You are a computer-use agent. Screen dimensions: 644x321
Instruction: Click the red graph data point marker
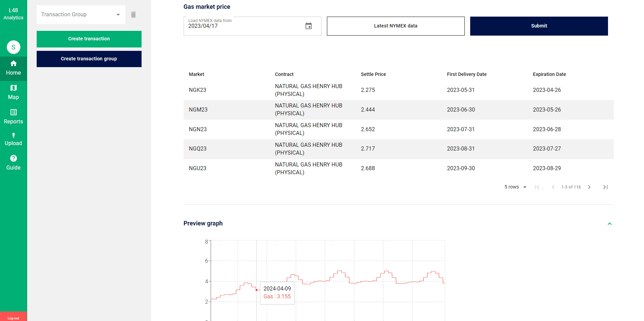click(257, 290)
